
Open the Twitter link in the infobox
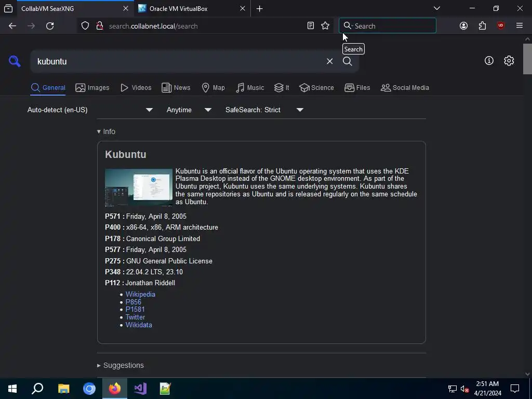[x=136, y=317]
